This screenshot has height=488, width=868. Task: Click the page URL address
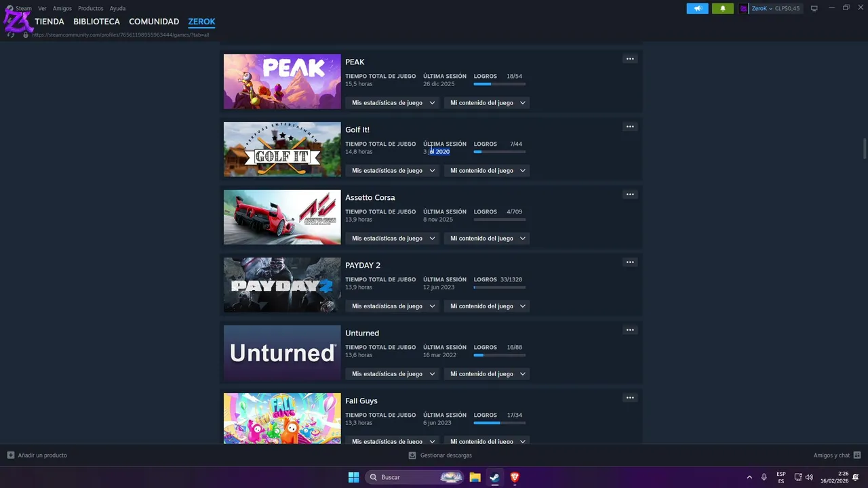[x=121, y=35]
